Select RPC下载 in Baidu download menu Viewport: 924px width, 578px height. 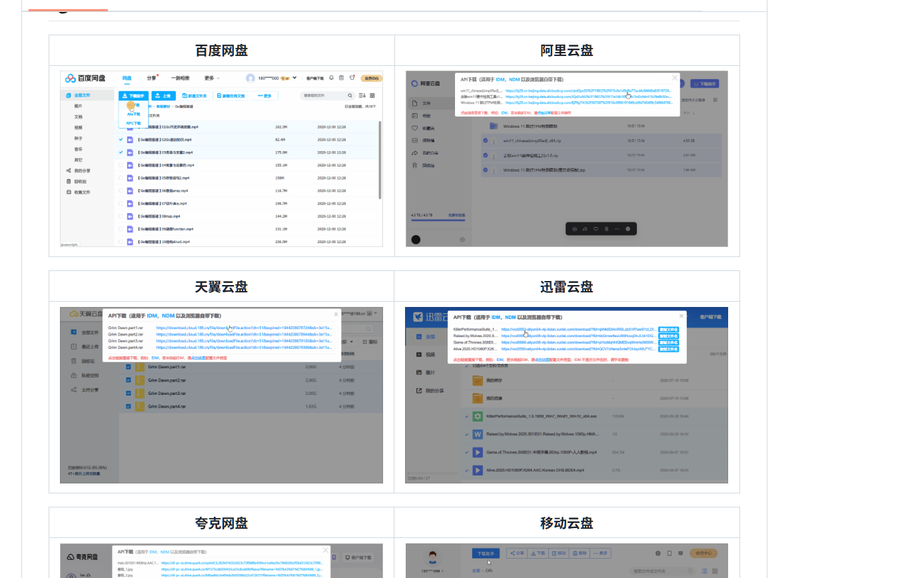click(133, 123)
